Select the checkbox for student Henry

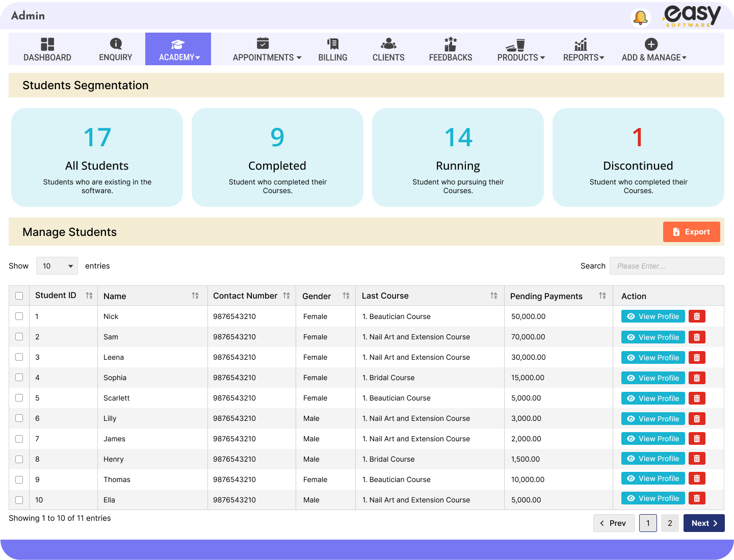click(x=19, y=459)
